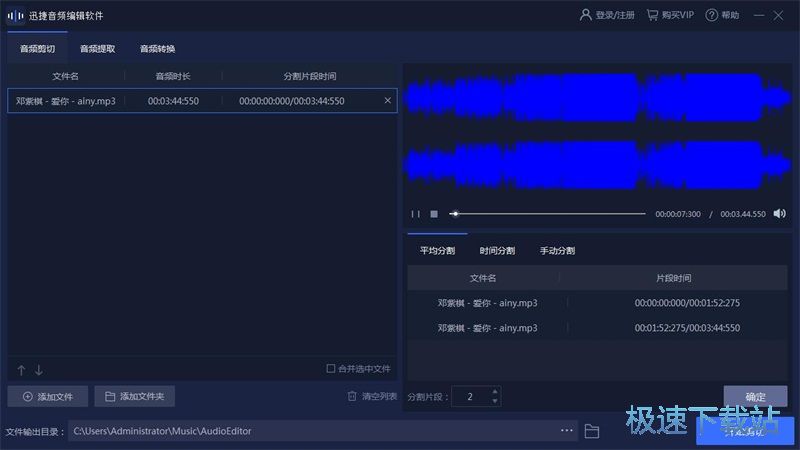Select the 时间分割 split mode
The width and height of the screenshot is (800, 450).
tap(497, 251)
